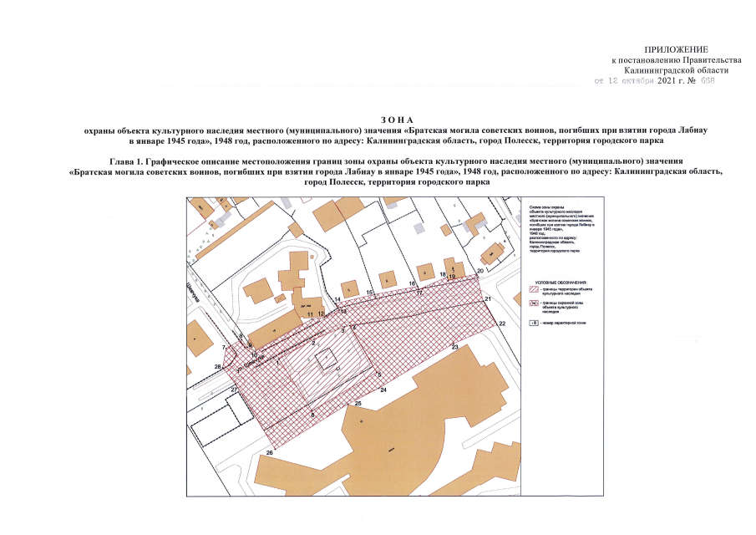
Task: Click boundary point 16 label
Action: coord(413,285)
